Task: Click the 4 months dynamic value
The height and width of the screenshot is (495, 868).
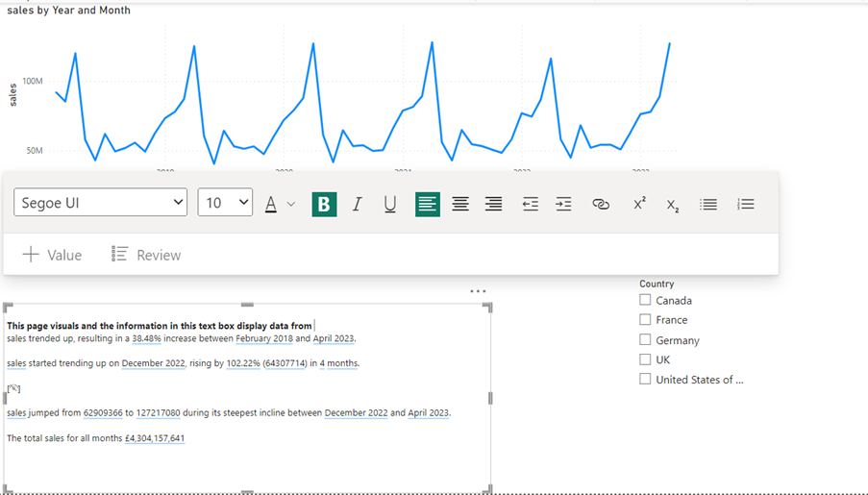Action: pyautogui.click(x=338, y=363)
